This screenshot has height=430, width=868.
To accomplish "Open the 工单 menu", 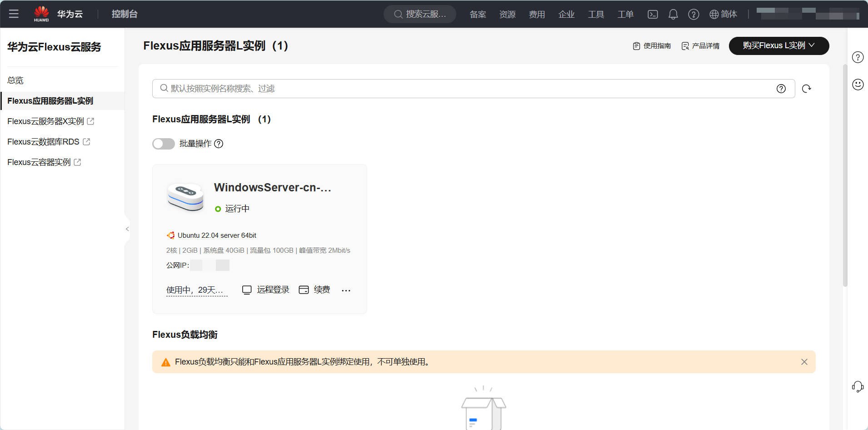I will [x=625, y=14].
